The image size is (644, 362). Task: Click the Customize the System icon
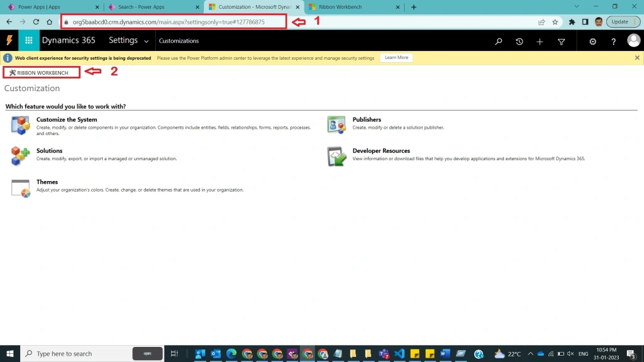(20, 125)
